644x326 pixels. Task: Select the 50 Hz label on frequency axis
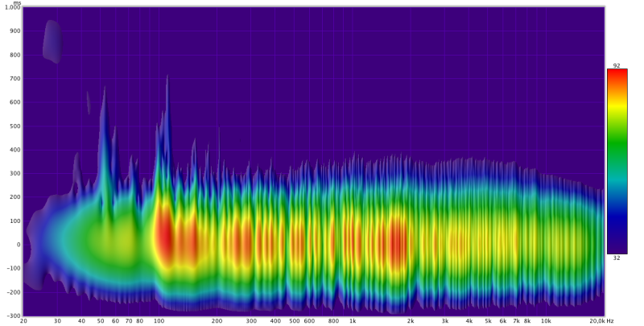coord(101,321)
